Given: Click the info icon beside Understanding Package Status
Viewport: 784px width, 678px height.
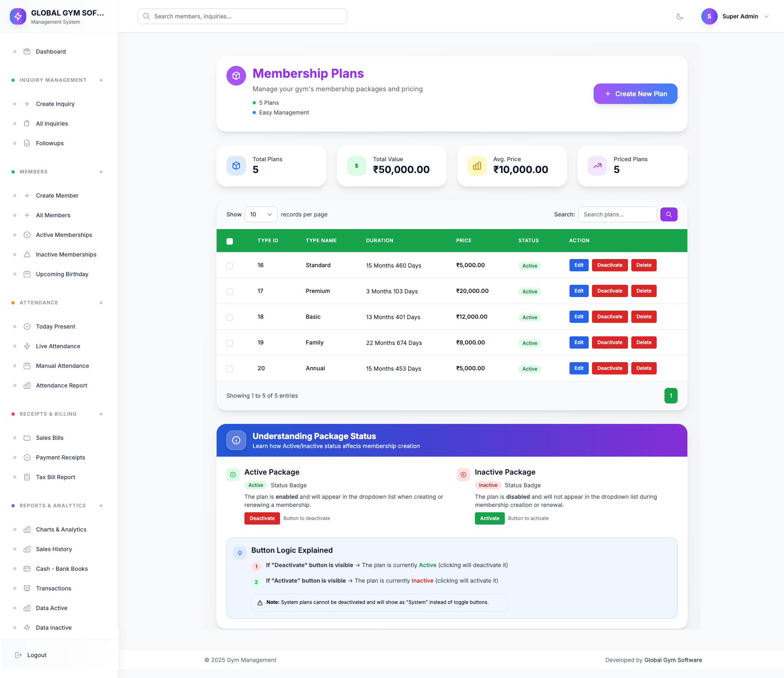Looking at the screenshot, I should 236,440.
